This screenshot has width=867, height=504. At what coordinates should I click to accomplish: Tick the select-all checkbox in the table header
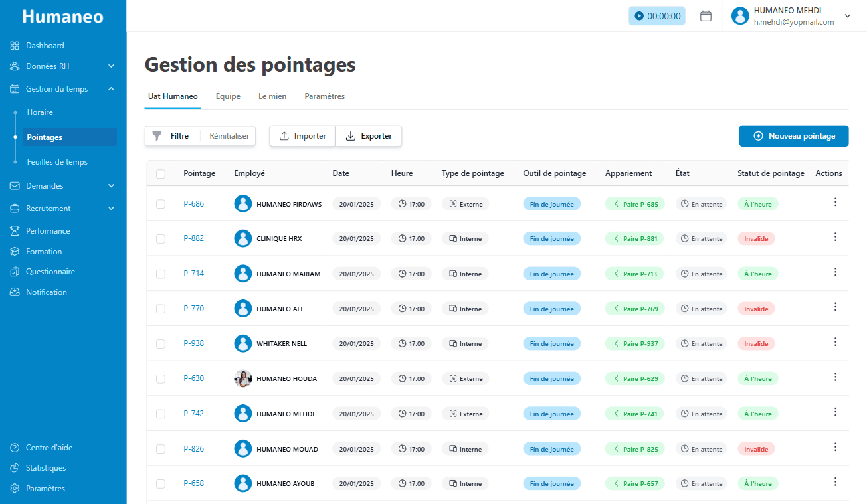point(160,173)
